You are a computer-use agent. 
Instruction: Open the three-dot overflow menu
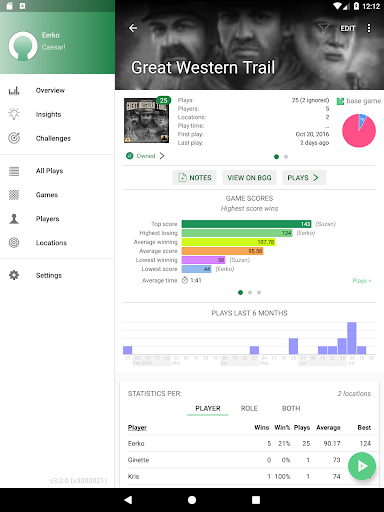369,28
